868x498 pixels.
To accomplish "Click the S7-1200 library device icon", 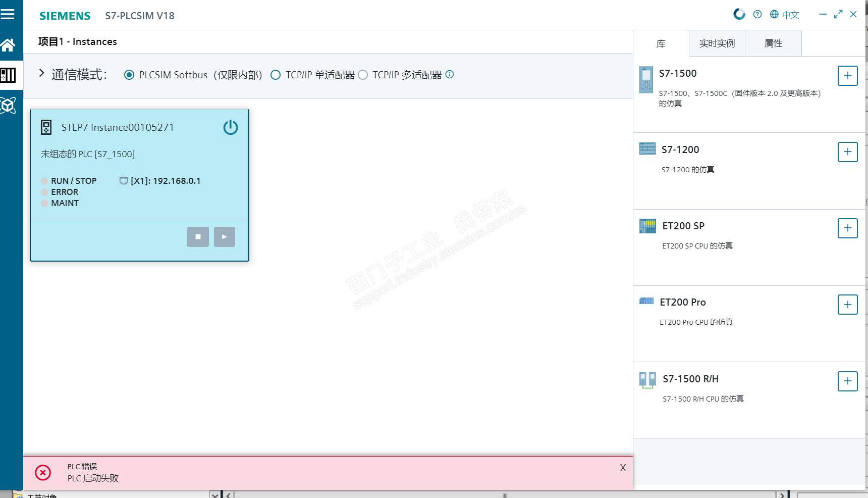I will coord(647,148).
